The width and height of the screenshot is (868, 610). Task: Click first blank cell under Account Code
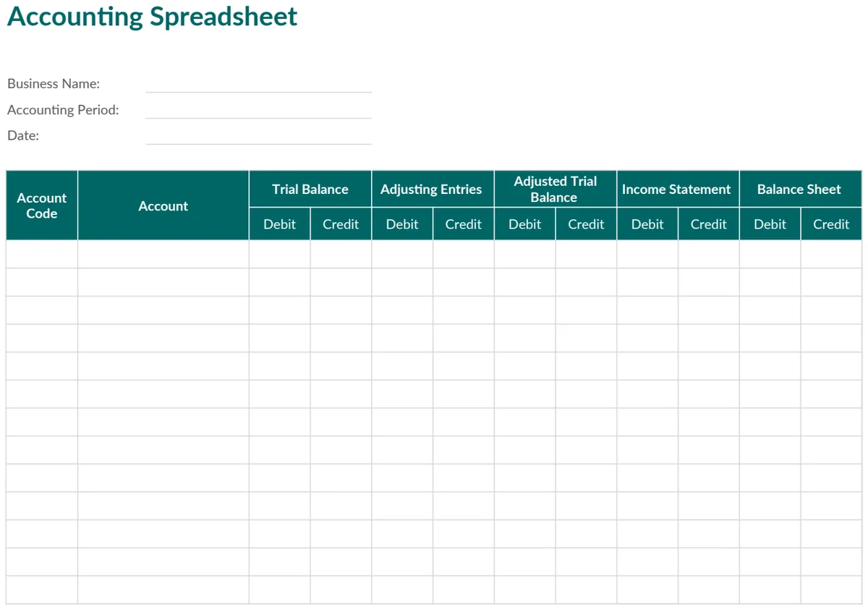[x=42, y=254]
